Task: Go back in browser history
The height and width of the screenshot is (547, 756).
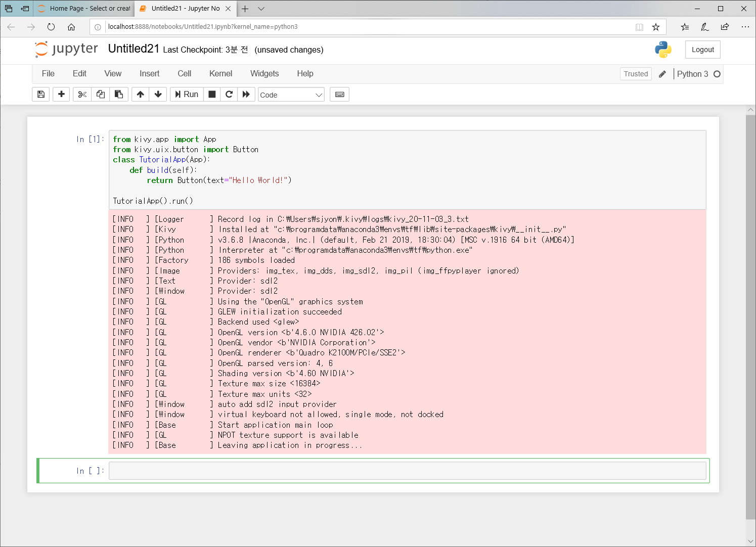Action: (11, 27)
